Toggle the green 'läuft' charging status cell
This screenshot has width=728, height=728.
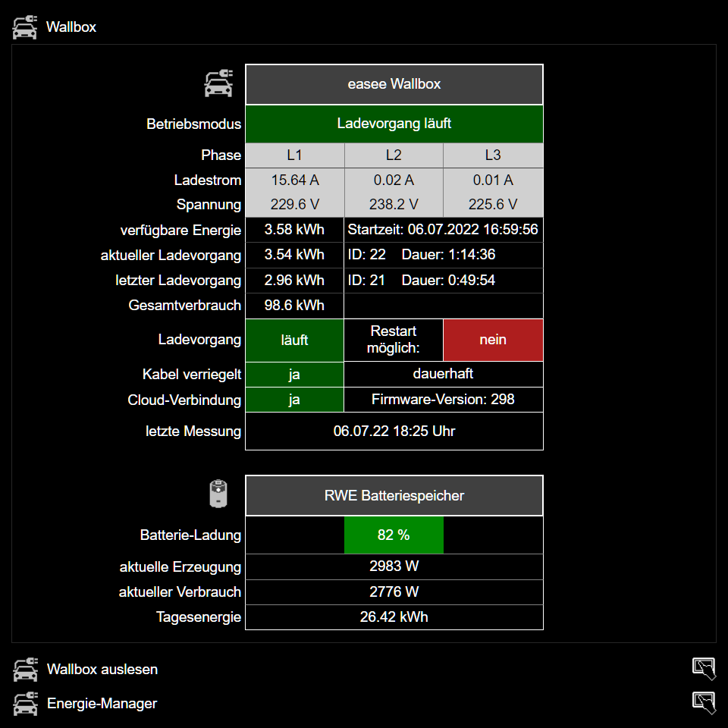(x=294, y=340)
